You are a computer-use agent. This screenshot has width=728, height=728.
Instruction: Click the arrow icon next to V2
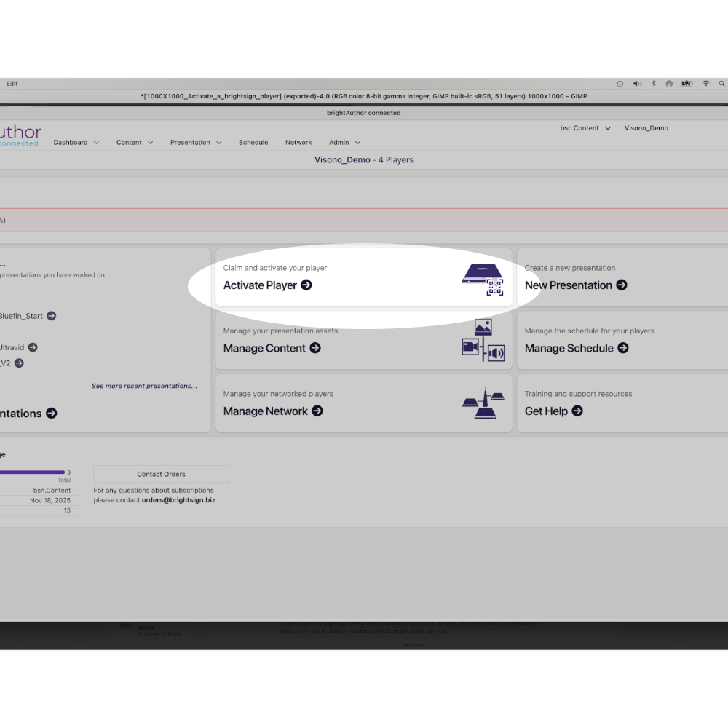tap(19, 363)
